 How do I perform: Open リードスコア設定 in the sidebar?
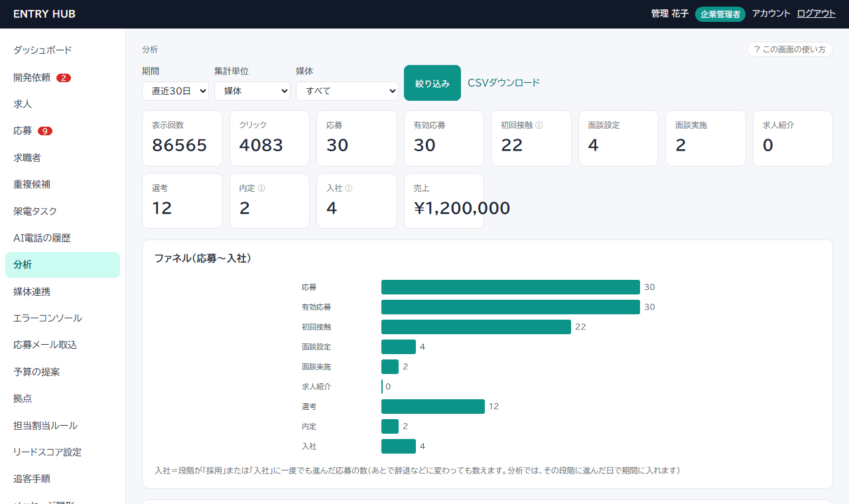coord(62,452)
